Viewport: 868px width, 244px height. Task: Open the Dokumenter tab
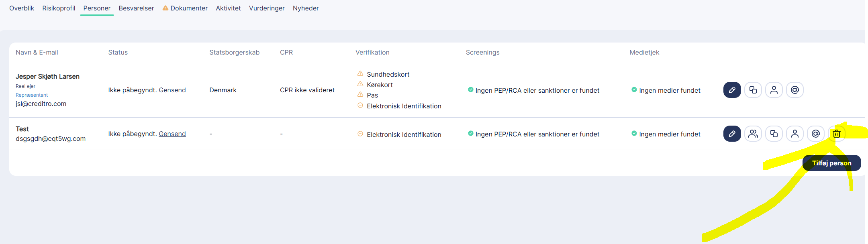[189, 8]
